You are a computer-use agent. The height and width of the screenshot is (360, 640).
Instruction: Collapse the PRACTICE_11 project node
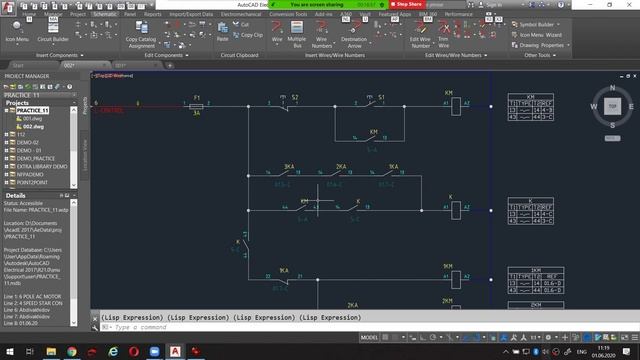(7, 111)
